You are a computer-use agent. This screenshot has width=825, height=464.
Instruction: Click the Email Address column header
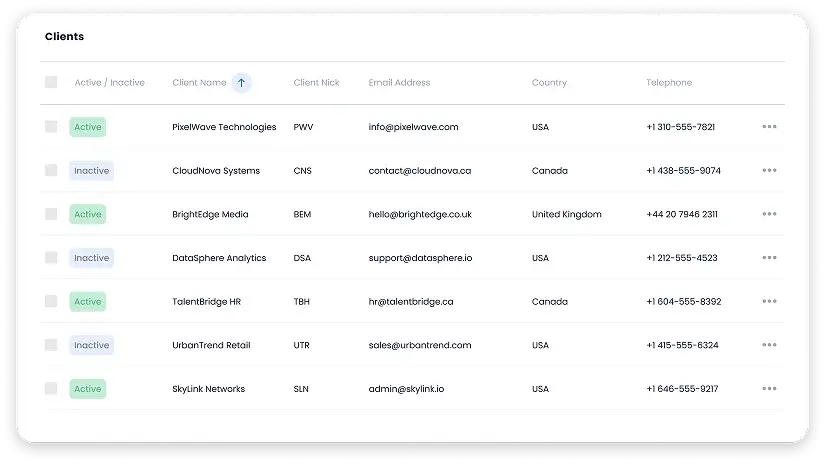(x=399, y=83)
